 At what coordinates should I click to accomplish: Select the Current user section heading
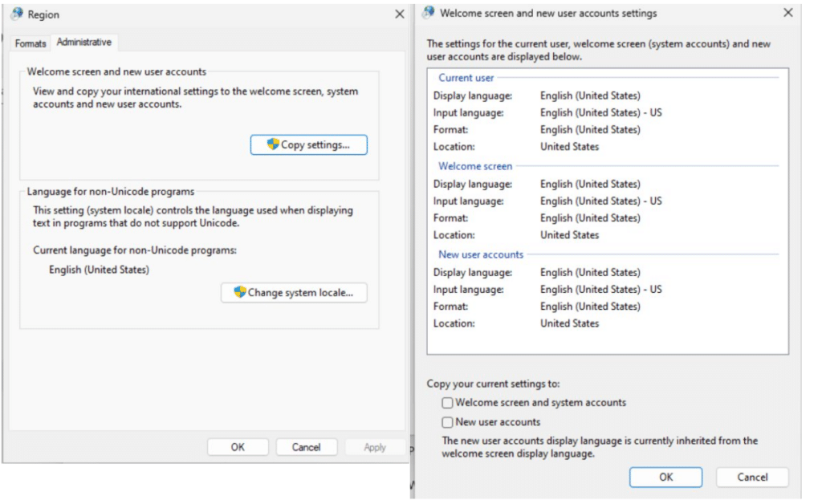(466, 78)
